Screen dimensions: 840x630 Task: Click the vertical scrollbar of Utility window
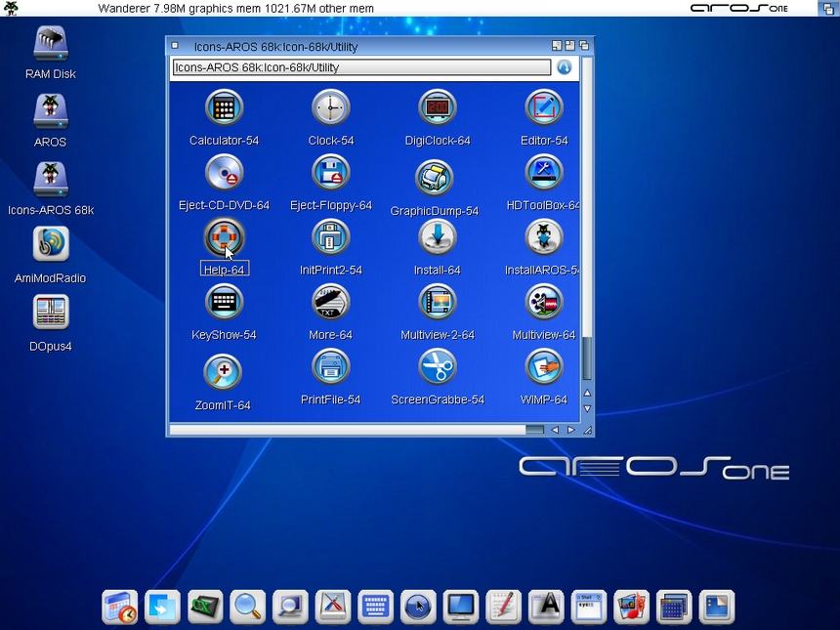click(588, 221)
